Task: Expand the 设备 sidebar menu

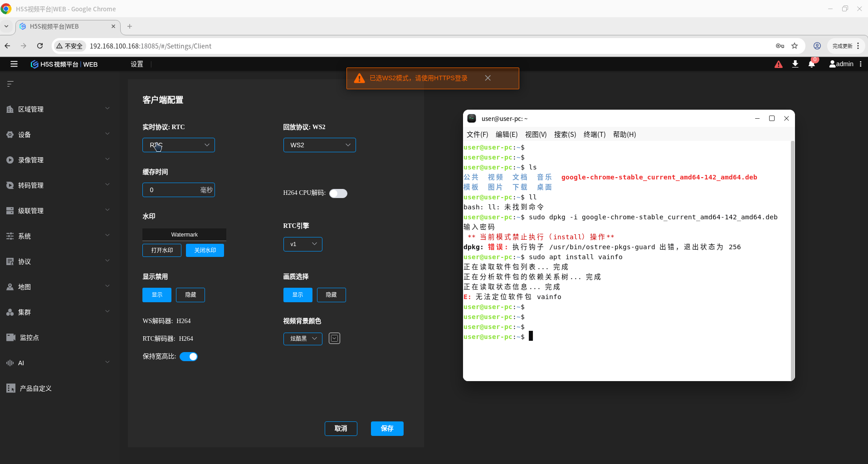Action: [59, 135]
